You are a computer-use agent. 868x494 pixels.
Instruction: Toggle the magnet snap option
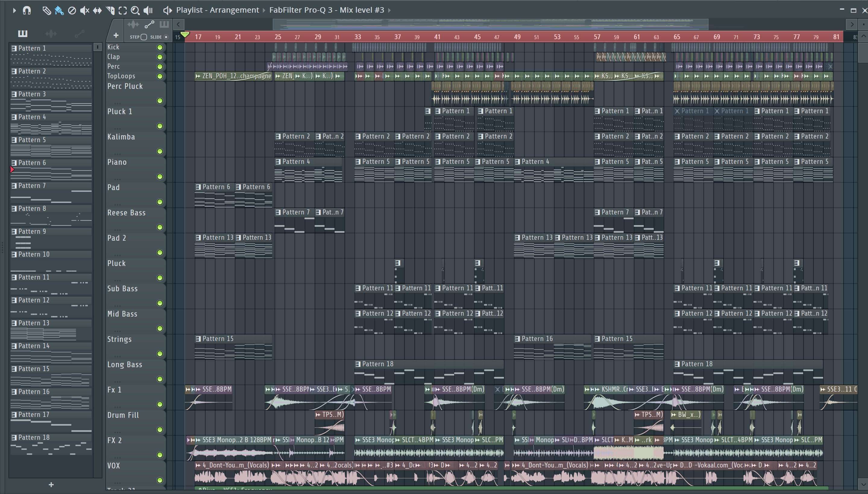[x=27, y=10]
